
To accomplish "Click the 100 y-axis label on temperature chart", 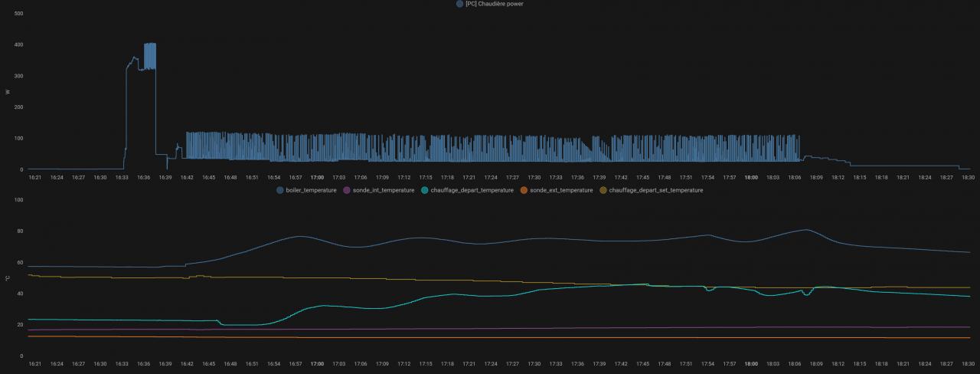I will [x=19, y=200].
